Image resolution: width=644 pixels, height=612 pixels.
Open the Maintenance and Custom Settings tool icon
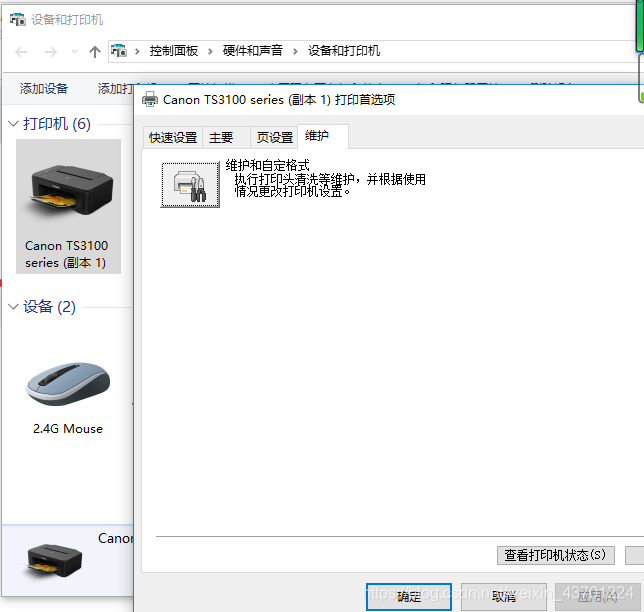pos(190,185)
